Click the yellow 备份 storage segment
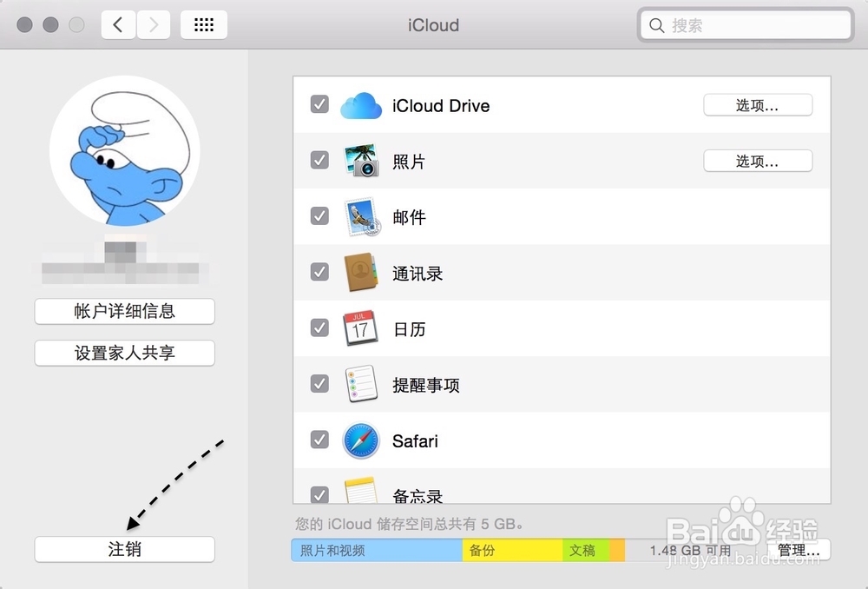Screen dimensions: 868x589 [513, 550]
